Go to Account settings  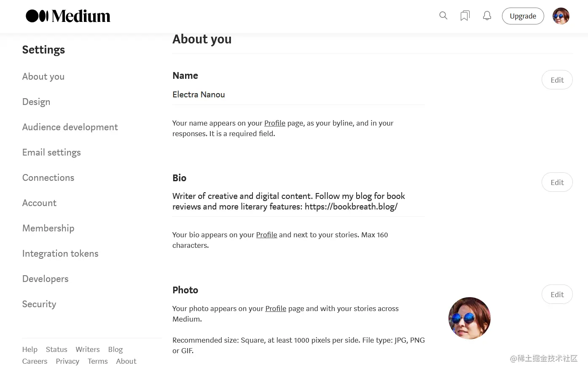coord(39,203)
